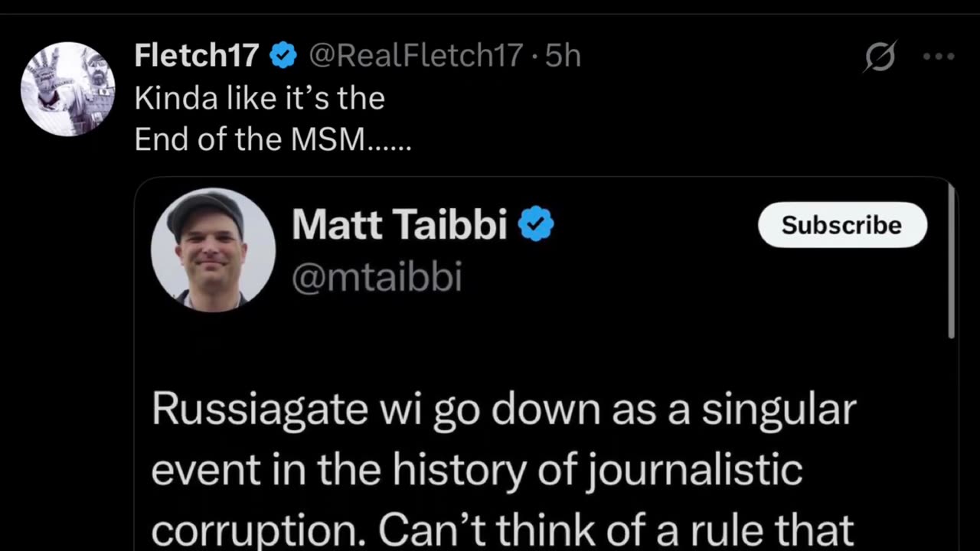Open Fletch17's profile picture
This screenshot has width=980, height=551.
(x=67, y=90)
